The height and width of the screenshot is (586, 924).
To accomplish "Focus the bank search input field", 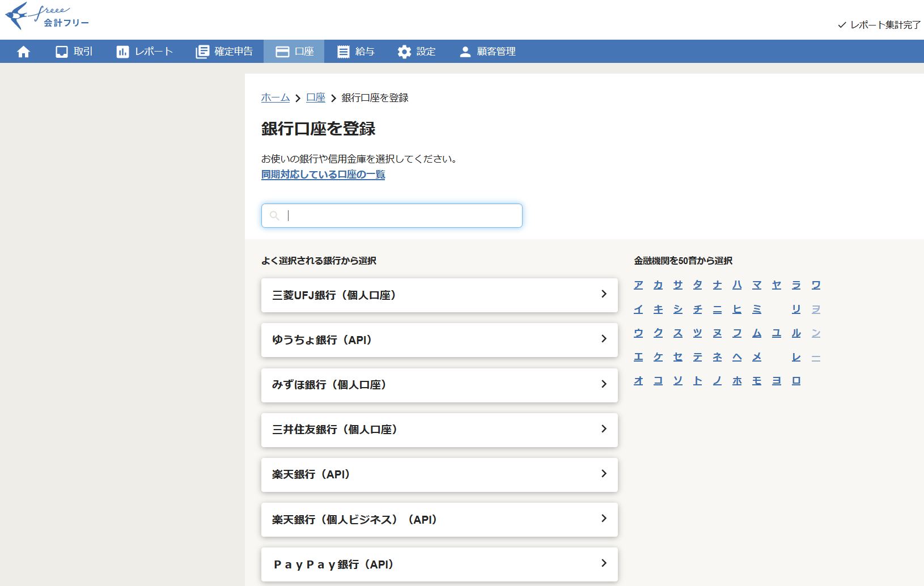I will click(392, 215).
